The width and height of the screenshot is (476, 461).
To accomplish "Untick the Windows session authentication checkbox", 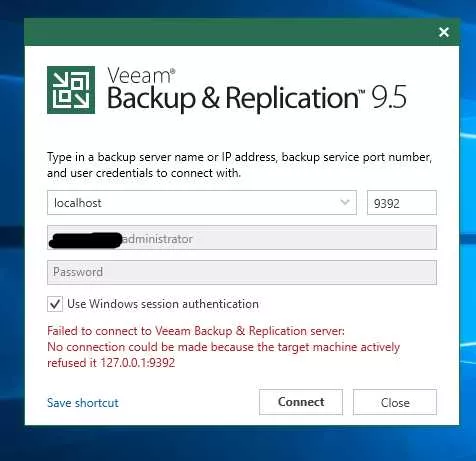I will tap(55, 304).
